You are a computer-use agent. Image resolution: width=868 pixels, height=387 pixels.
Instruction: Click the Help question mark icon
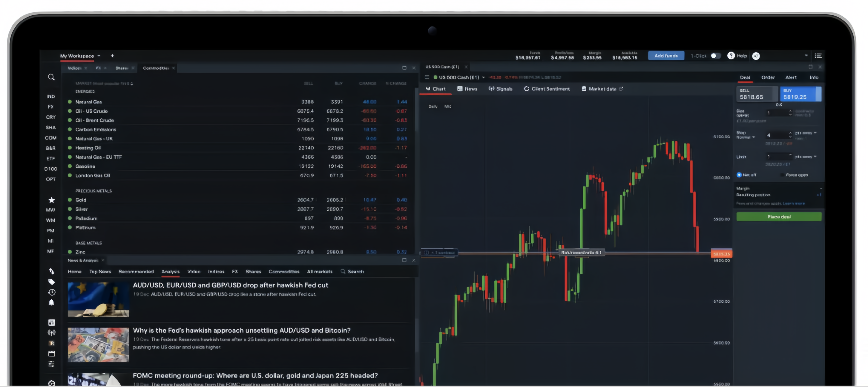click(x=731, y=56)
